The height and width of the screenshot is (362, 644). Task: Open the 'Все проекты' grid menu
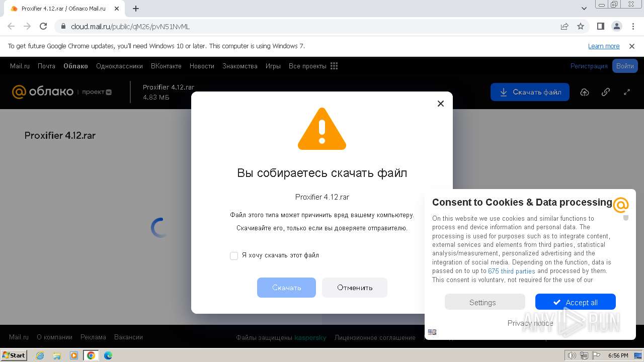click(313, 66)
